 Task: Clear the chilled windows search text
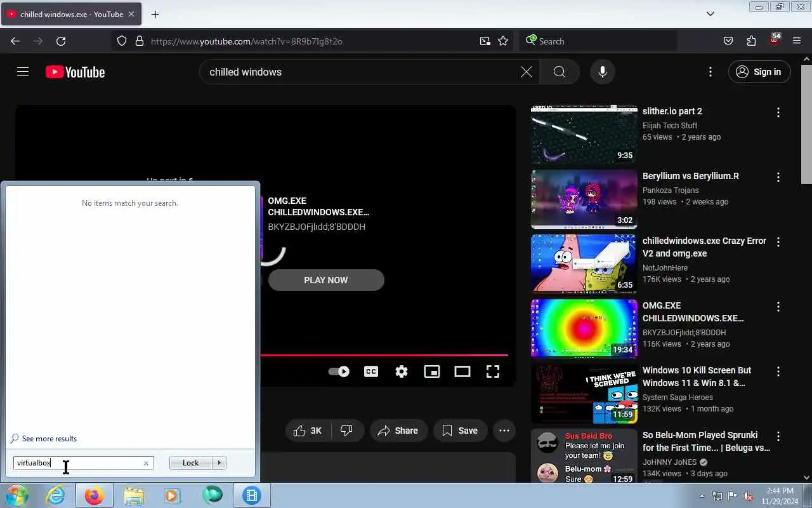click(526, 72)
